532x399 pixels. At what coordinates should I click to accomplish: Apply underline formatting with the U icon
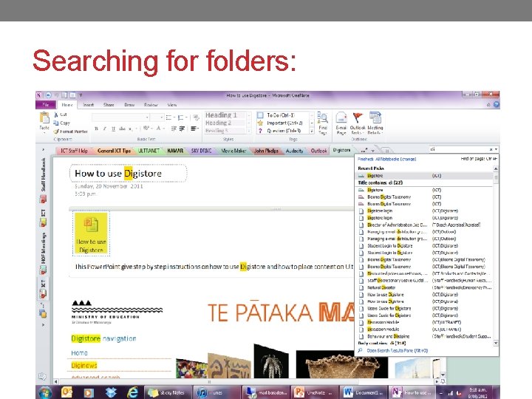(113, 129)
